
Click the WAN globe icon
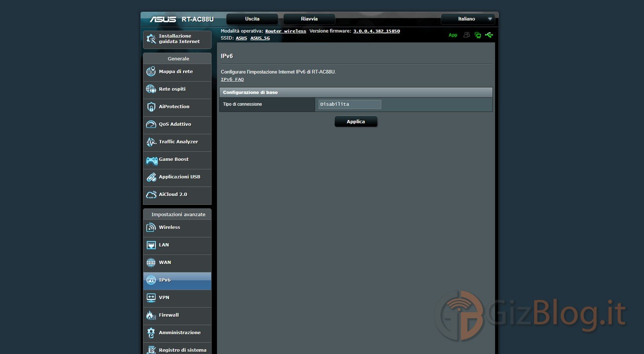coord(151,263)
